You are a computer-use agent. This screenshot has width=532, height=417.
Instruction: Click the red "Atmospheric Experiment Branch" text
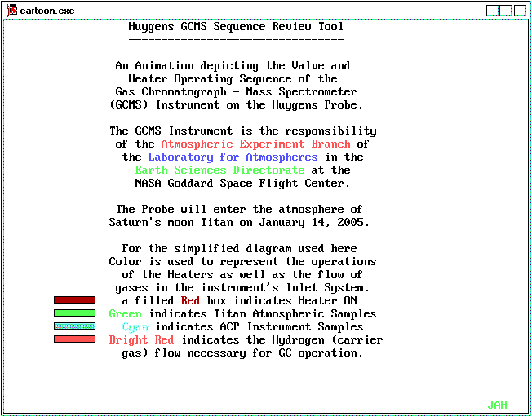[256, 144]
